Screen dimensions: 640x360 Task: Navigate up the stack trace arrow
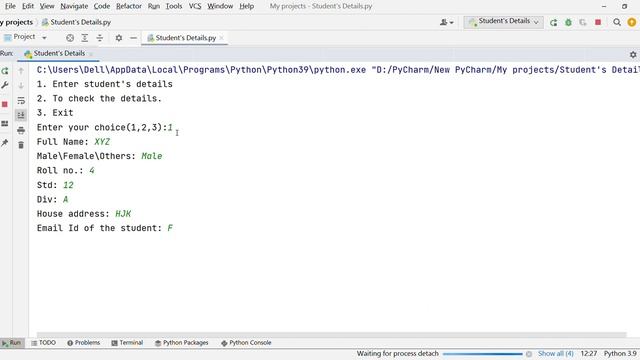click(21, 71)
